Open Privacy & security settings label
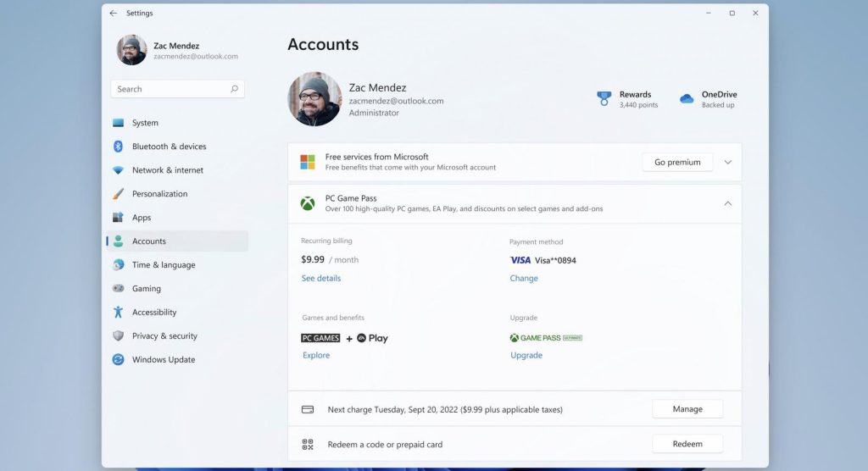Viewport: 868px width, 471px height. point(164,336)
